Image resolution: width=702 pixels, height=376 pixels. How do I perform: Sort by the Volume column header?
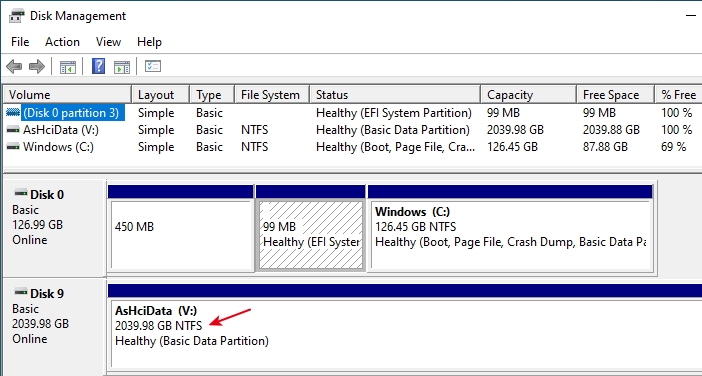pyautogui.click(x=67, y=95)
